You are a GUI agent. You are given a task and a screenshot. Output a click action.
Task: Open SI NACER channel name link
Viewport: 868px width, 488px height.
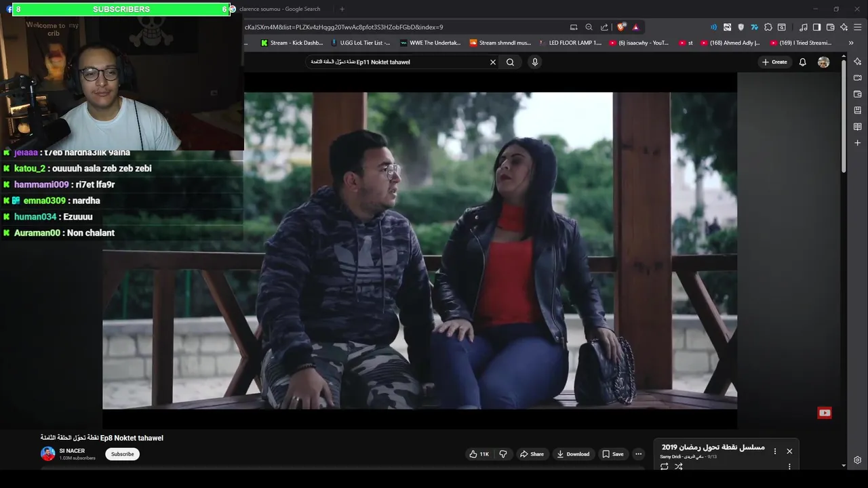(x=72, y=451)
